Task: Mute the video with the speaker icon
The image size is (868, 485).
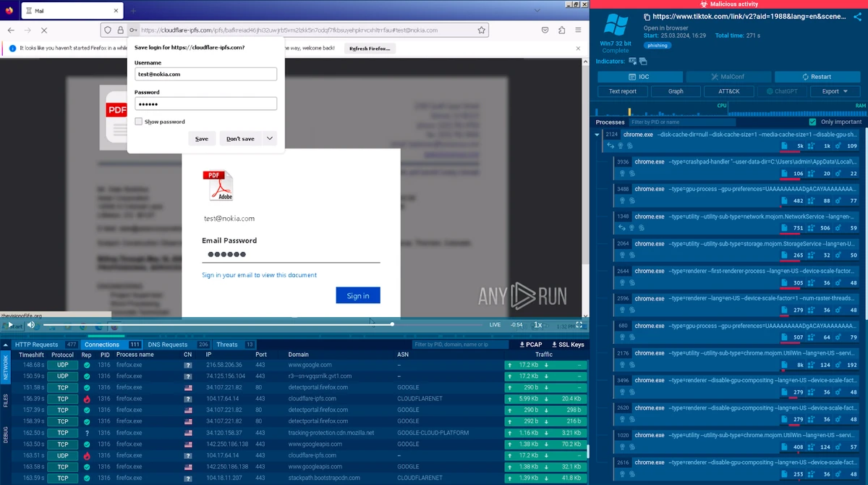Action: click(x=31, y=325)
